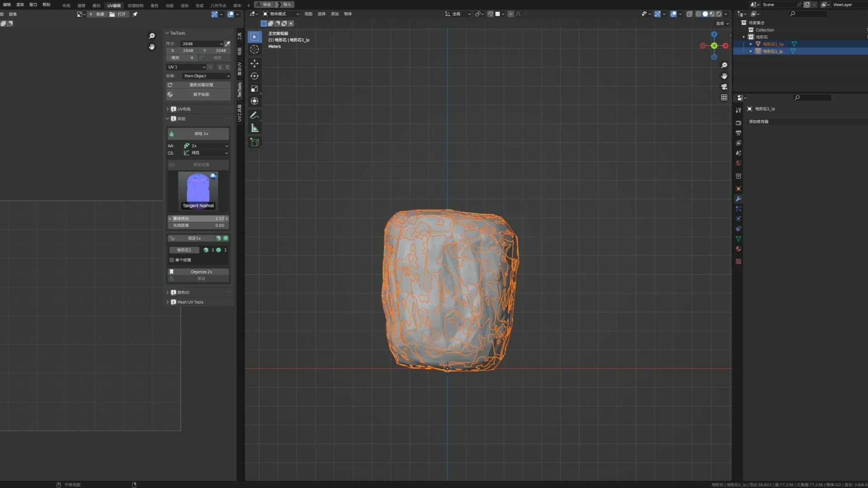868x488 pixels.
Task: Select the Rotate tool in the viewport toolbar
Action: 255,76
